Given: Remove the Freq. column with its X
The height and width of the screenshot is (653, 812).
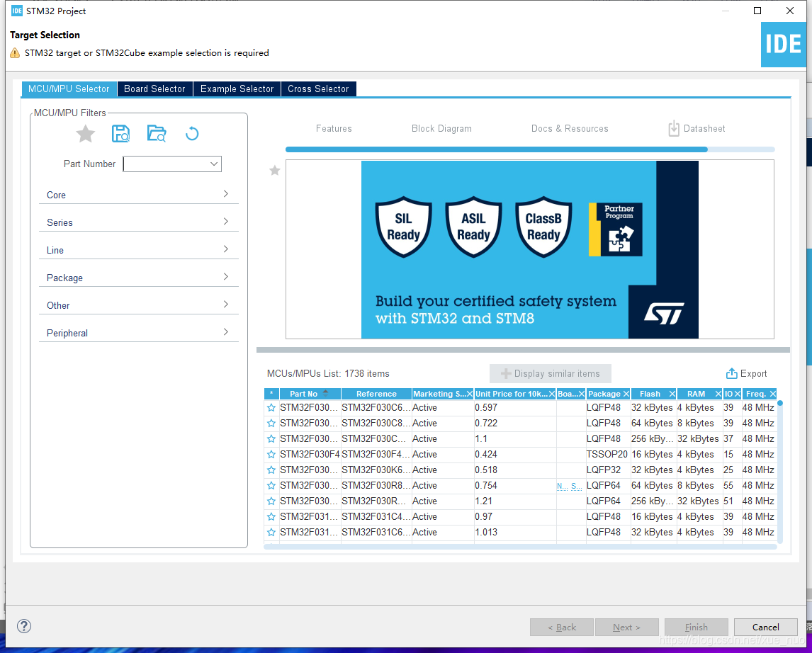Looking at the screenshot, I should pyautogui.click(x=772, y=394).
